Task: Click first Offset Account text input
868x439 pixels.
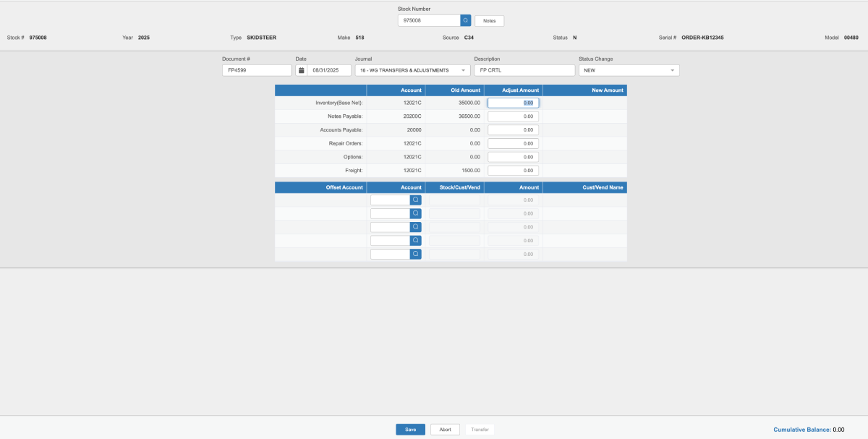Action: pyautogui.click(x=391, y=200)
